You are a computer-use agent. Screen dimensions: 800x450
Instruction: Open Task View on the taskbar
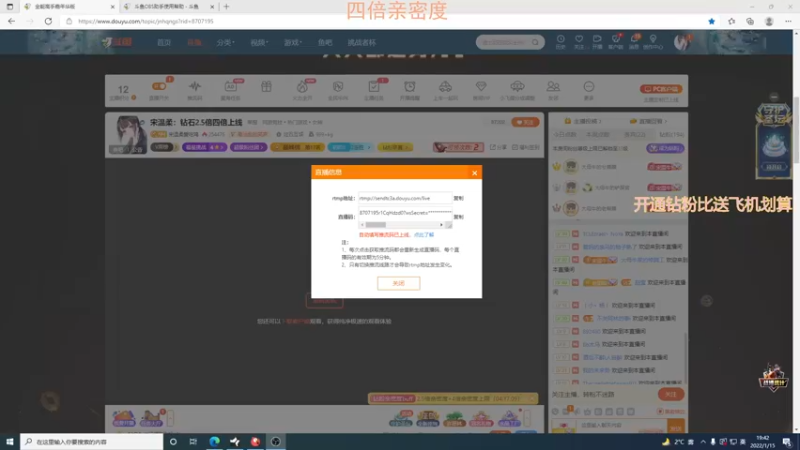[x=193, y=441]
